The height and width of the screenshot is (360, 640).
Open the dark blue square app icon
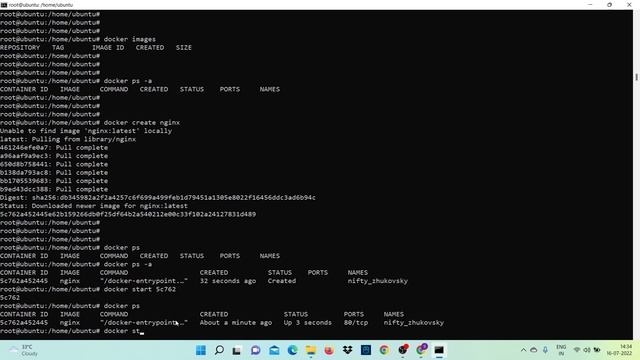click(366, 350)
